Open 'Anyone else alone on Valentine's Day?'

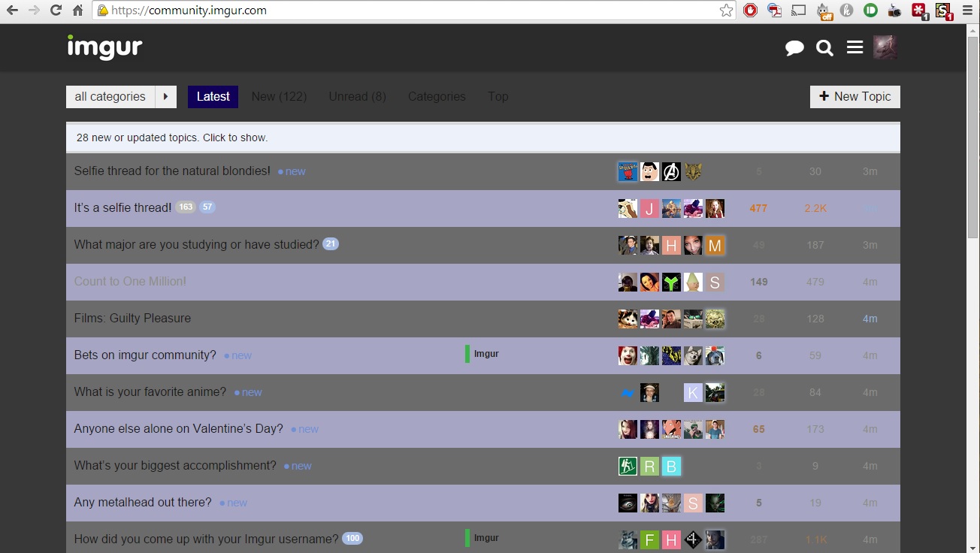pos(178,428)
